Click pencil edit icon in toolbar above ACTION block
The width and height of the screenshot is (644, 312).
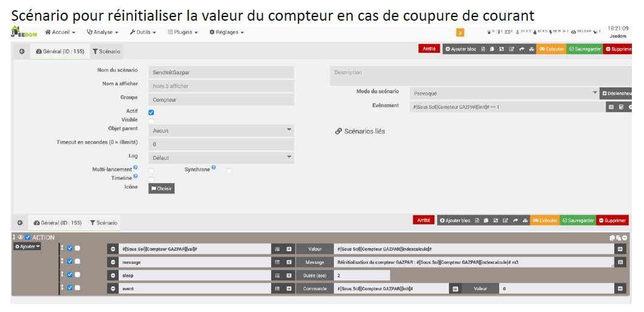(505, 220)
